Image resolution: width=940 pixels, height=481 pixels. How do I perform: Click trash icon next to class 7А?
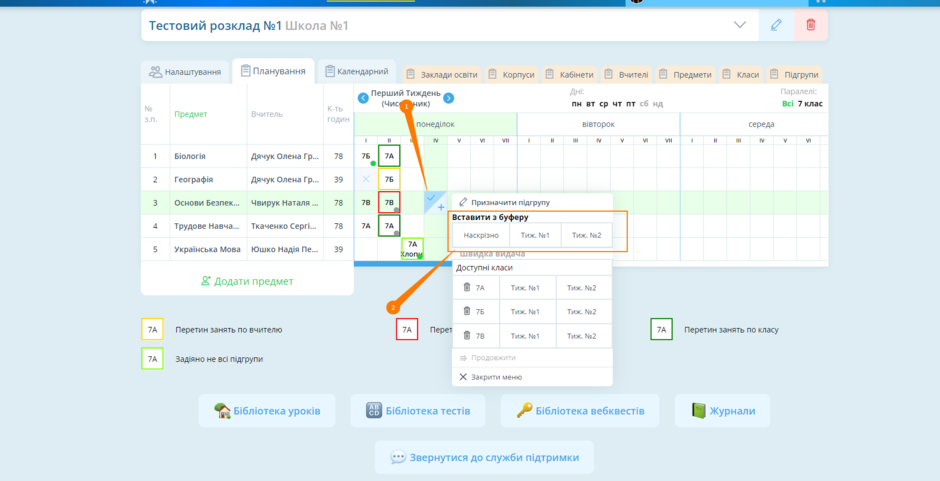467,287
